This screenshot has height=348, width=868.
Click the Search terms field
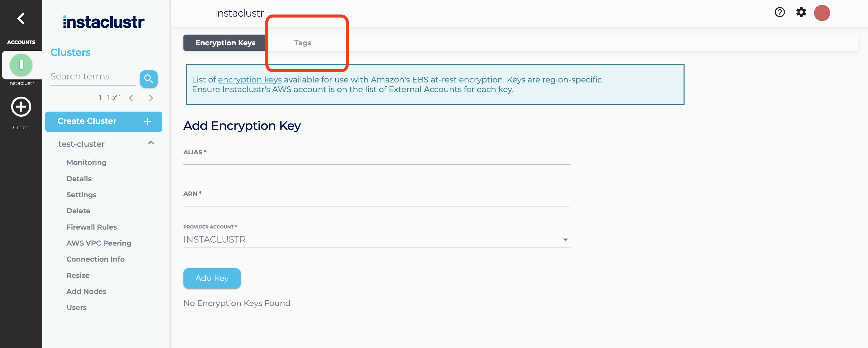click(x=88, y=76)
